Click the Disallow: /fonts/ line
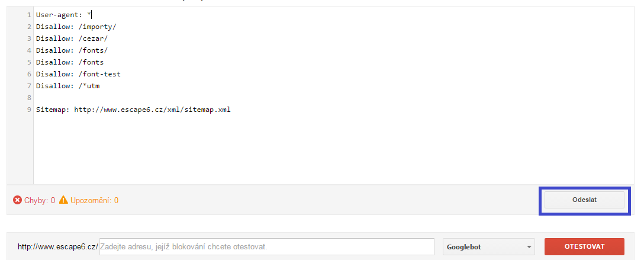Screen dimensions: 644x260 pyautogui.click(x=72, y=50)
